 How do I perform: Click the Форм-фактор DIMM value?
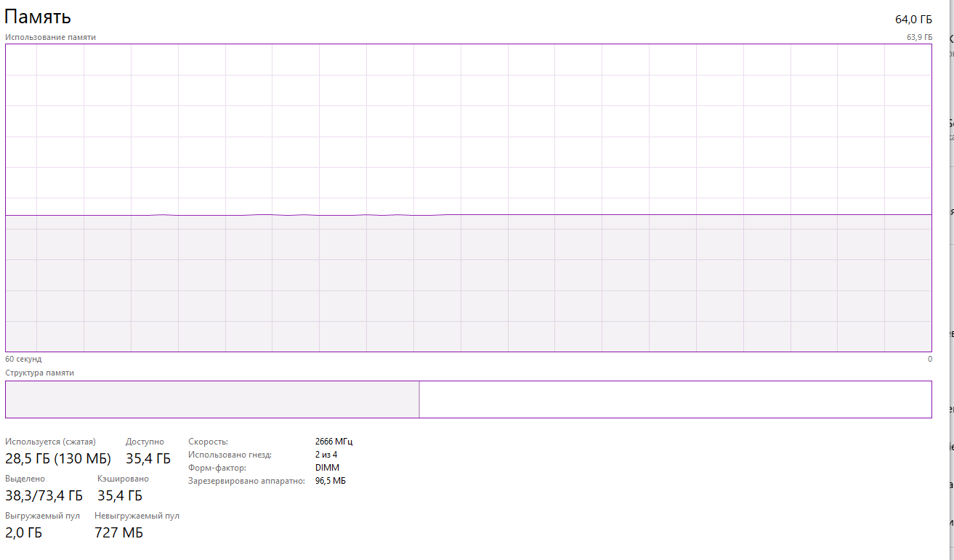(327, 468)
